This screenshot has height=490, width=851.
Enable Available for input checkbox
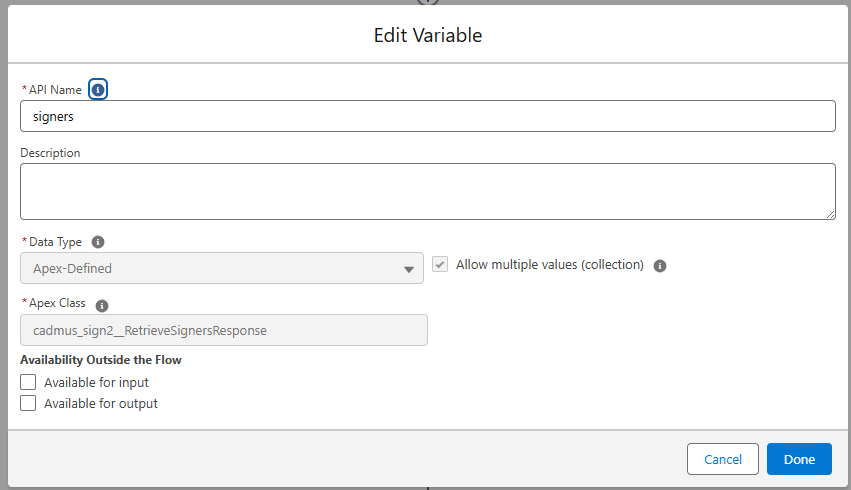[x=28, y=382]
